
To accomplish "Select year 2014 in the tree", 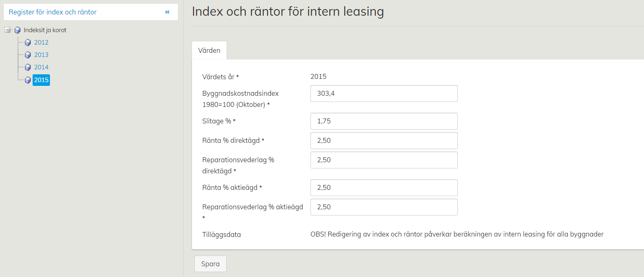I will [41, 67].
